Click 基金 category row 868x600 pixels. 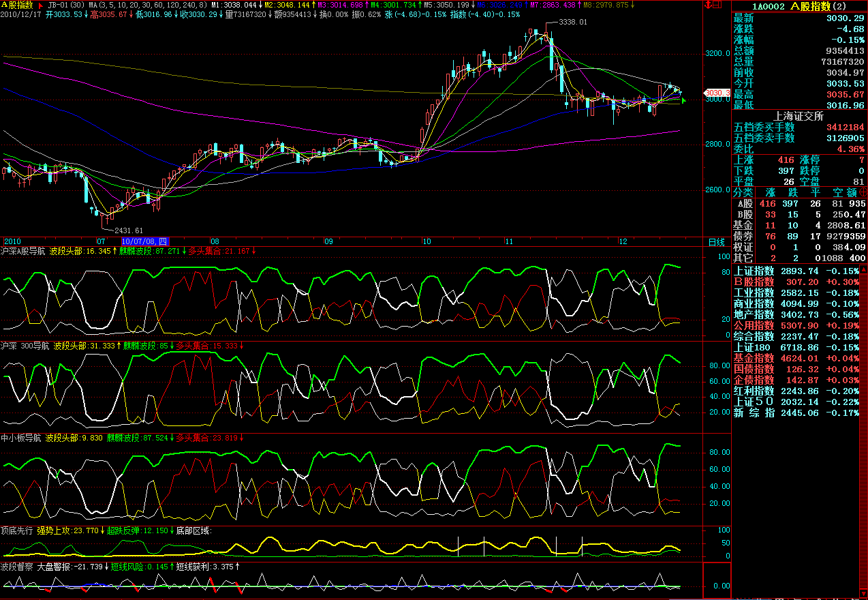pyautogui.click(x=799, y=226)
